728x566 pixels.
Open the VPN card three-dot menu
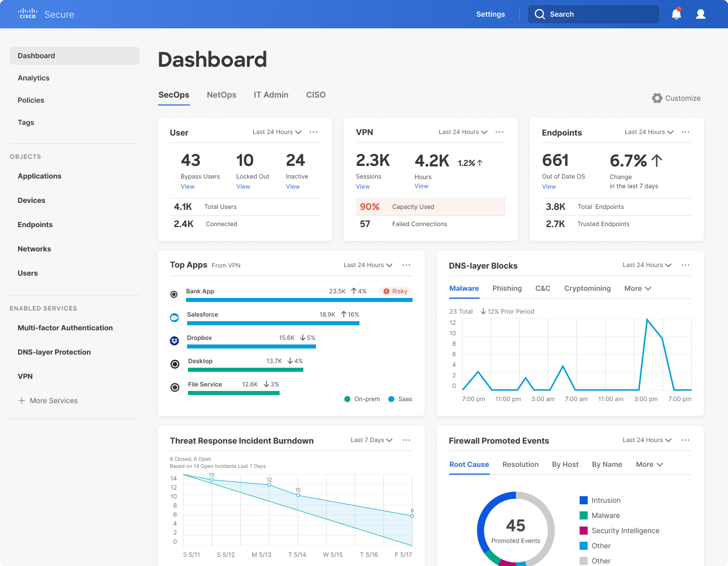[x=499, y=132]
